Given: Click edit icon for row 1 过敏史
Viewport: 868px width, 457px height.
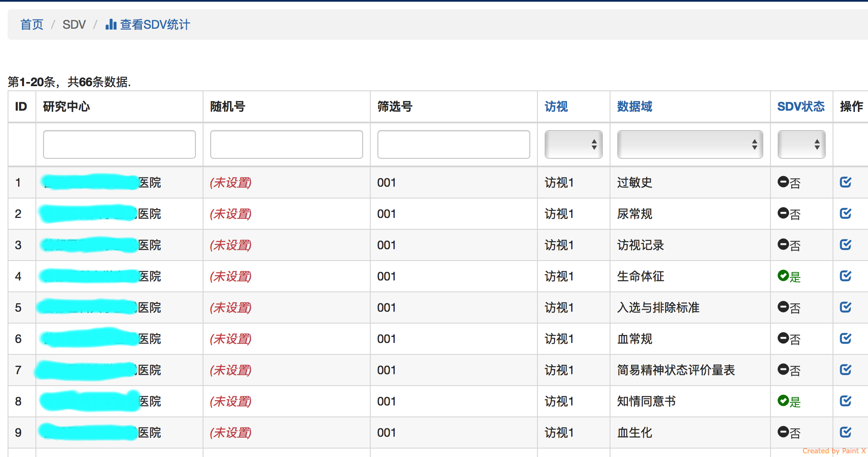Looking at the screenshot, I should click(x=845, y=182).
